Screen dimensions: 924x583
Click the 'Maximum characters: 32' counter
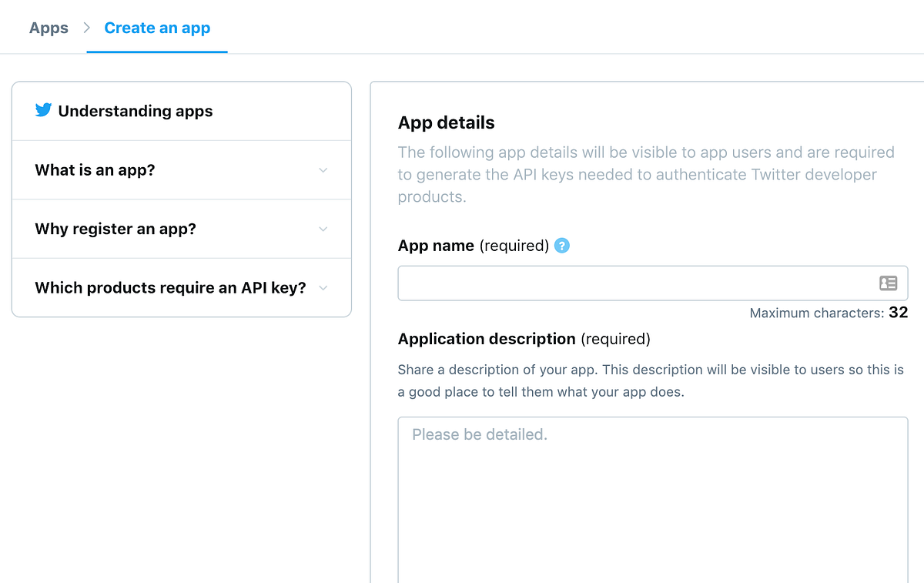coord(829,313)
